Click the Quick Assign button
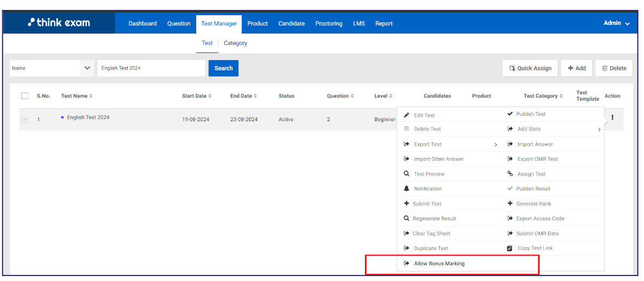 click(x=530, y=68)
